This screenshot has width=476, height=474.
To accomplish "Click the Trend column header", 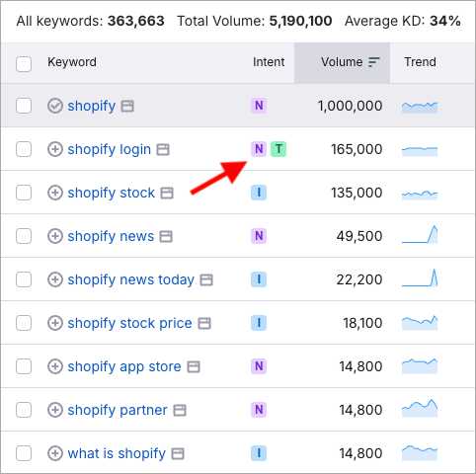I will pyautogui.click(x=420, y=62).
